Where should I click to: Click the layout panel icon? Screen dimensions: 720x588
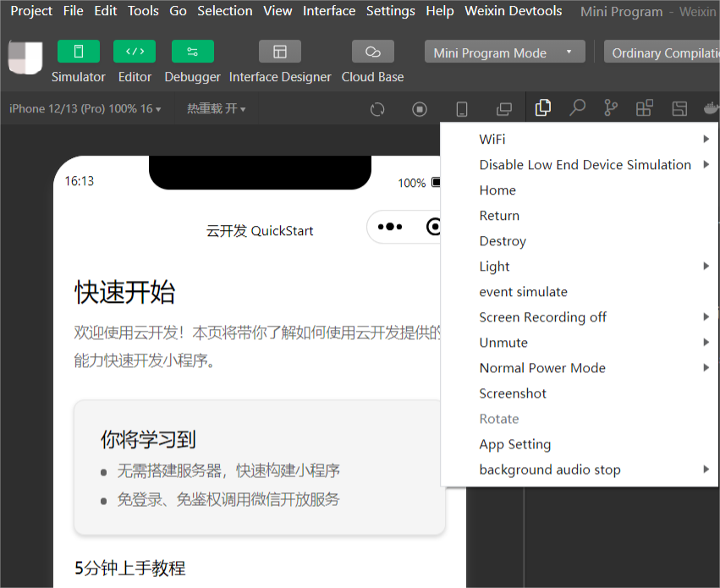(679, 108)
